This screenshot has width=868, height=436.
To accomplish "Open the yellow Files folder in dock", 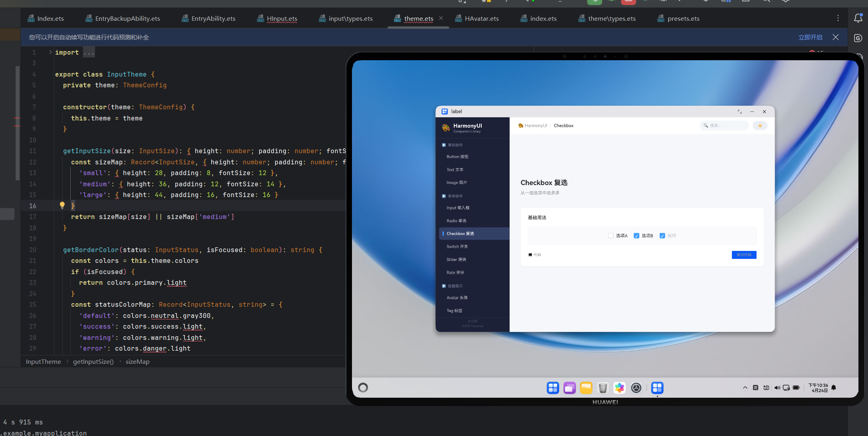I will pos(586,388).
